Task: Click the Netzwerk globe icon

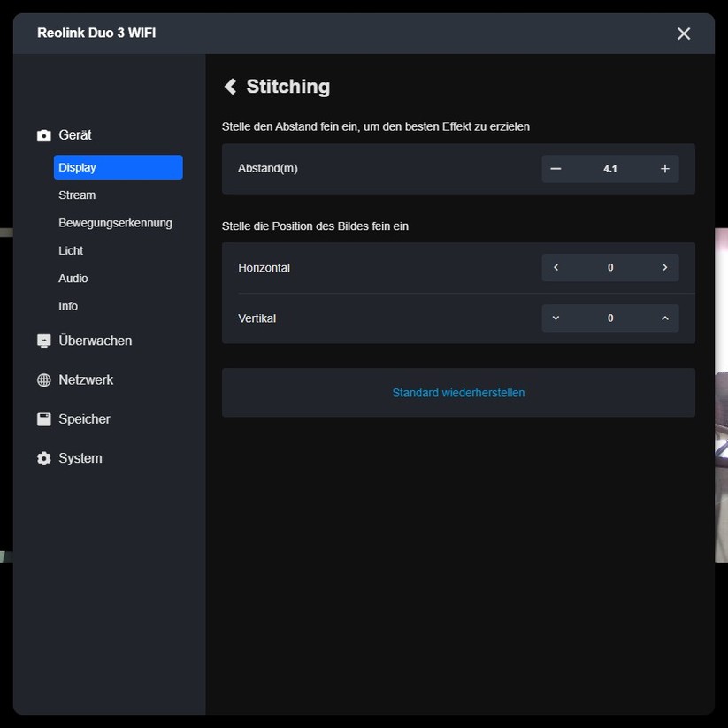Action: pyautogui.click(x=42, y=379)
